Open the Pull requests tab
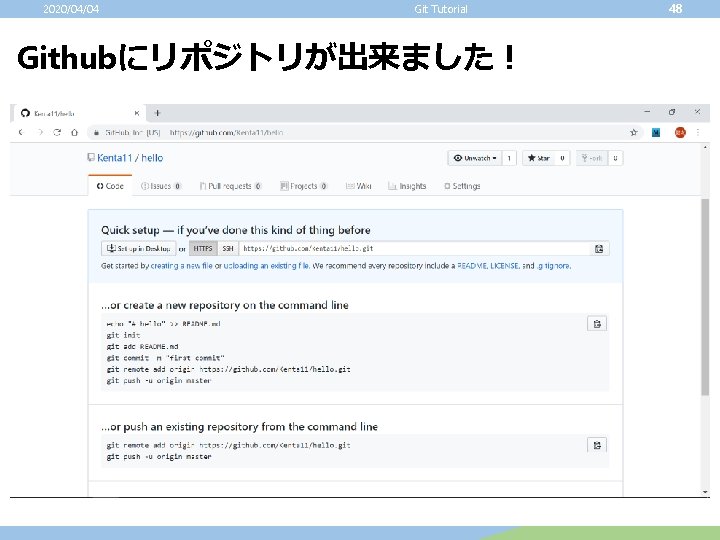 click(x=231, y=186)
